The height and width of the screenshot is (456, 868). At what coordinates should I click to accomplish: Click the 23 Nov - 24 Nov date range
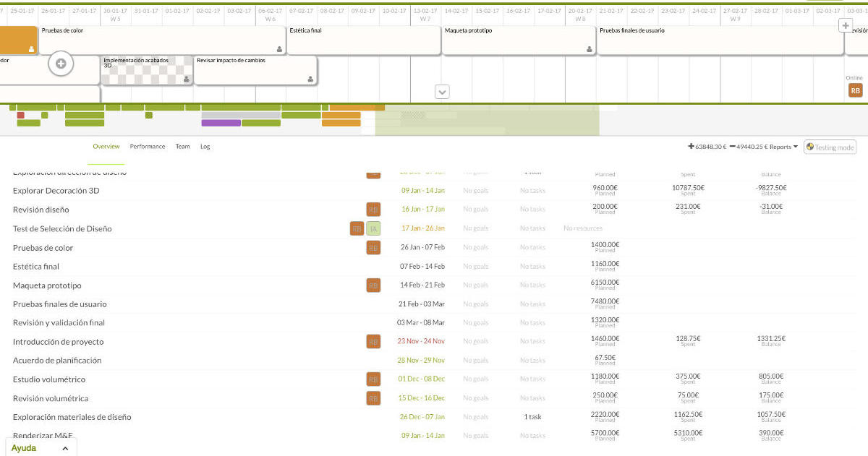tap(421, 341)
